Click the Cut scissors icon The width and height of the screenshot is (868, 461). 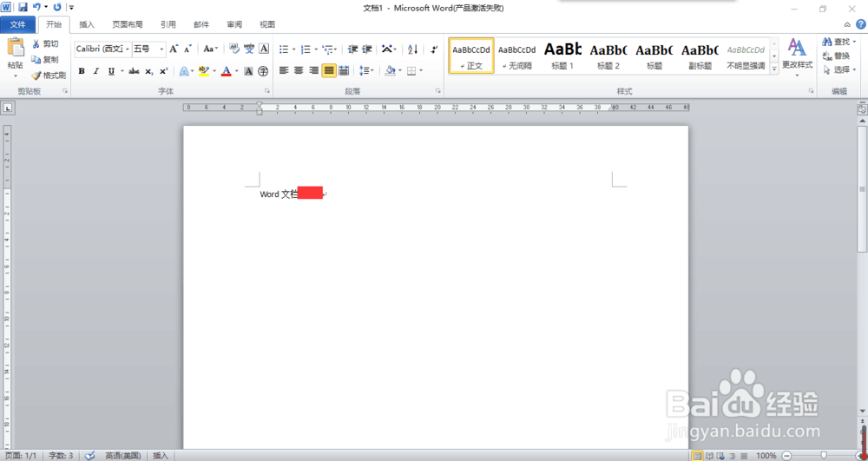tap(36, 43)
